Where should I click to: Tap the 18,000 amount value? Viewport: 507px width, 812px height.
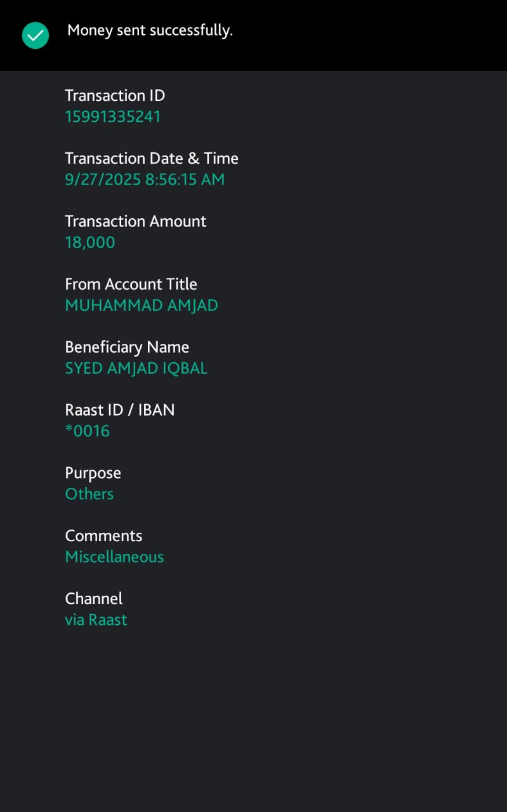[90, 242]
